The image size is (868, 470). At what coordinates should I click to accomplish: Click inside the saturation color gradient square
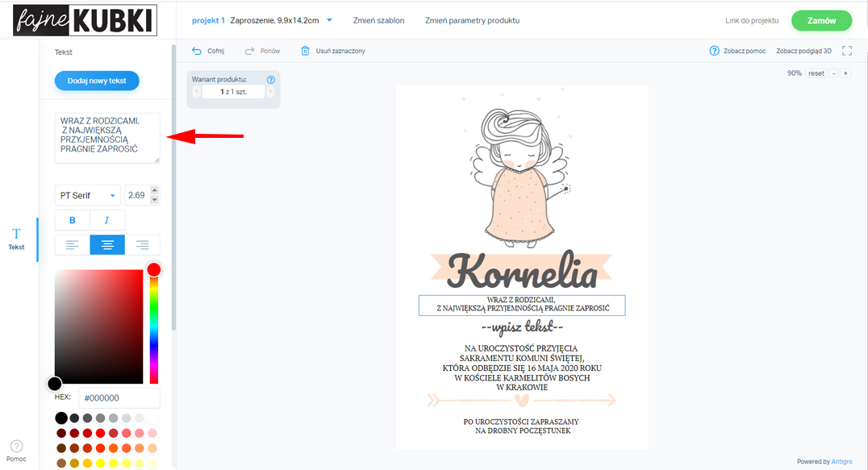[x=98, y=327]
